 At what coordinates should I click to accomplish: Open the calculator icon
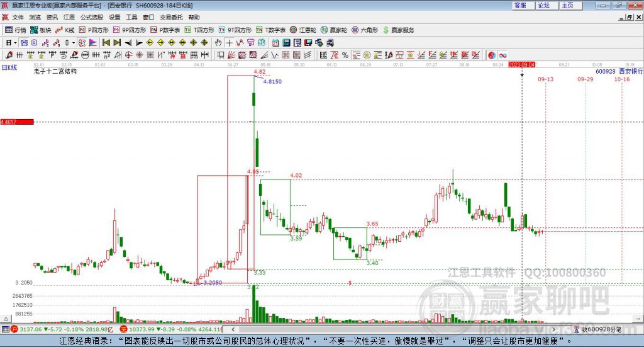point(286,43)
